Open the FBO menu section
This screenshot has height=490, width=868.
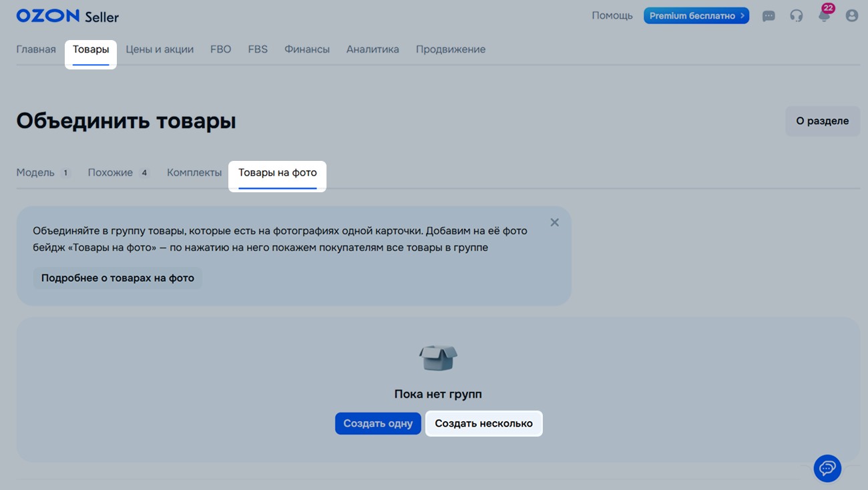point(220,49)
